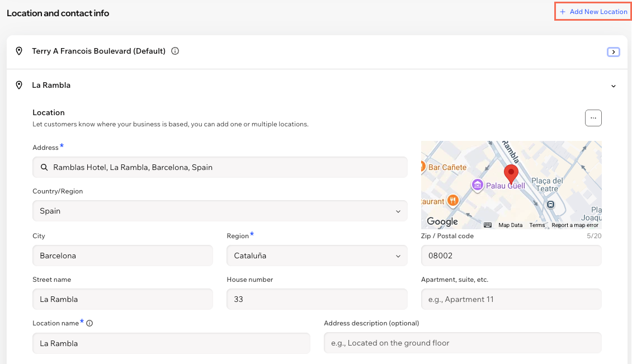Click the transit station icon on map
Viewport: 632px width, 364px height.
(550, 205)
